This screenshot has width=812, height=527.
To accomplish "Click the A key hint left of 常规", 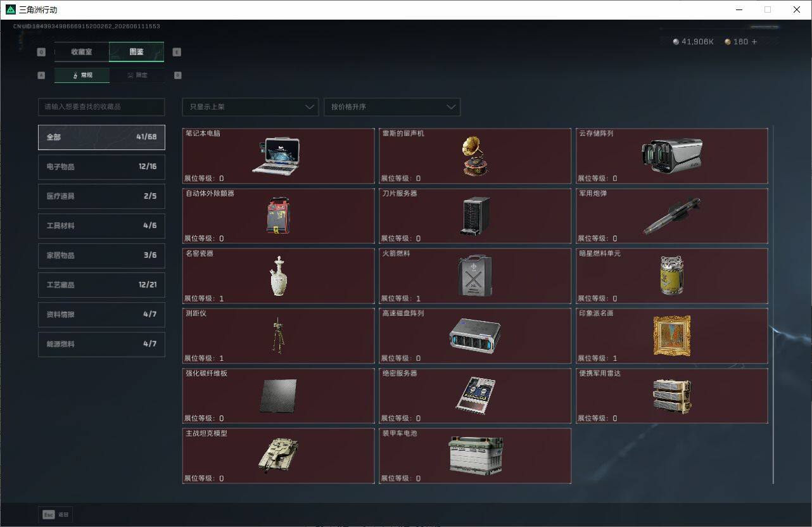I will pos(41,75).
